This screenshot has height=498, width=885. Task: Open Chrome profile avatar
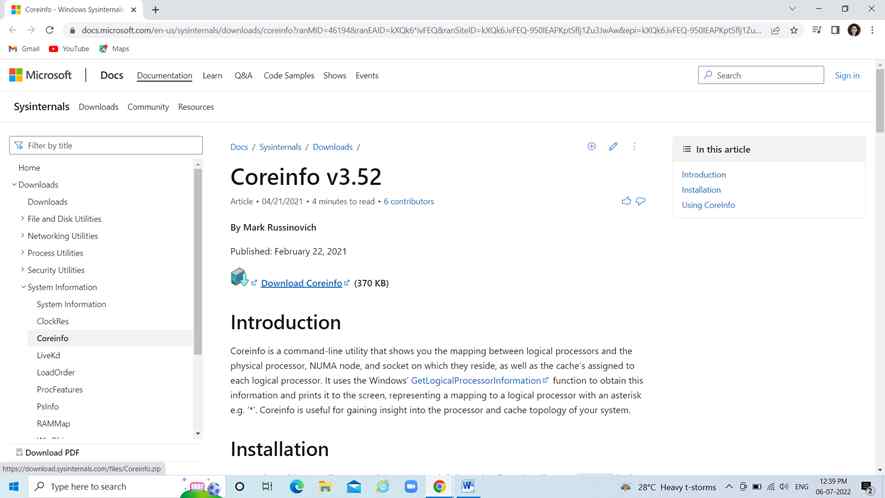[854, 30]
